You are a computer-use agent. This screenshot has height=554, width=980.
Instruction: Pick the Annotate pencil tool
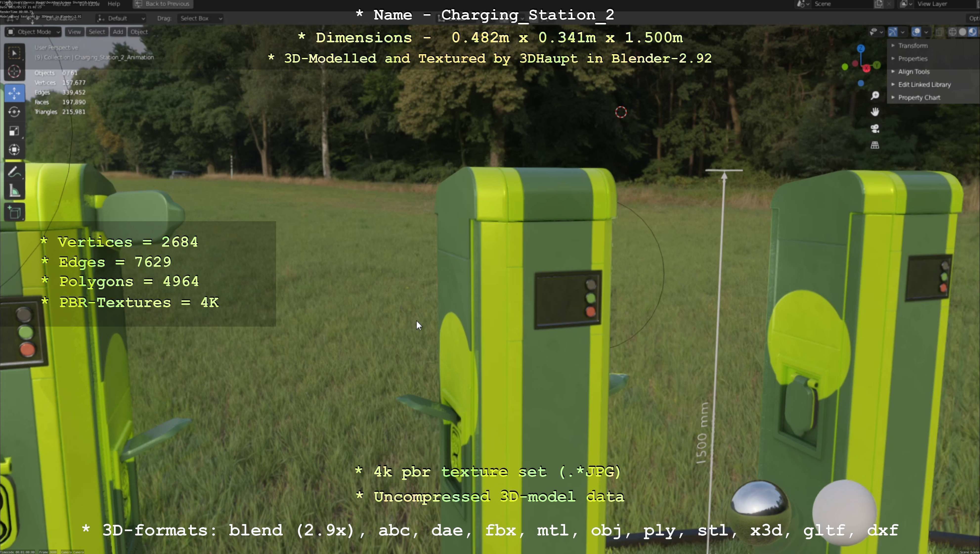pos(14,172)
